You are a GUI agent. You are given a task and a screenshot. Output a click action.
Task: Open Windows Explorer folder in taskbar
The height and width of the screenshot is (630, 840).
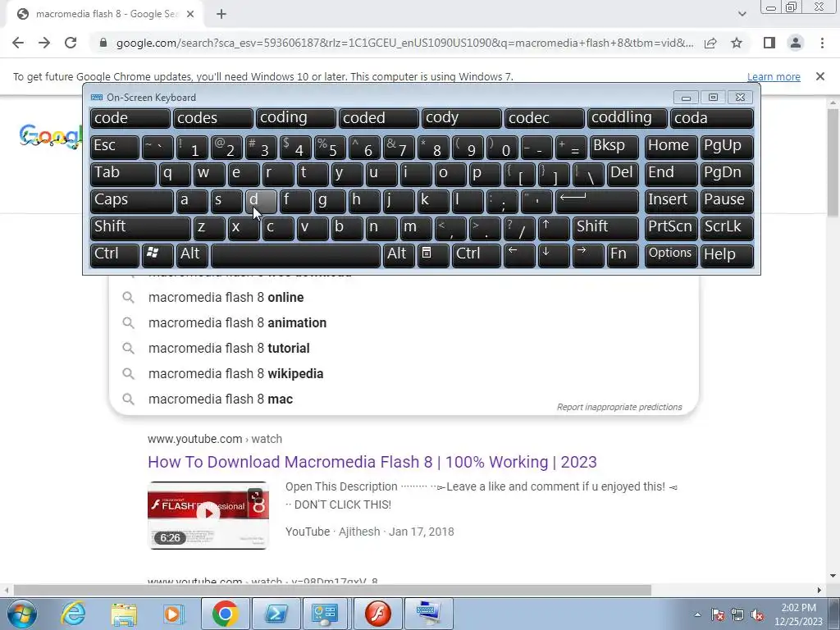pyautogui.click(x=124, y=614)
